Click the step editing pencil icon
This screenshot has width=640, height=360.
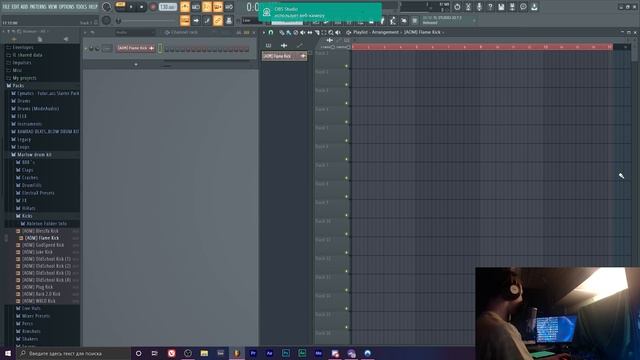click(207, 20)
